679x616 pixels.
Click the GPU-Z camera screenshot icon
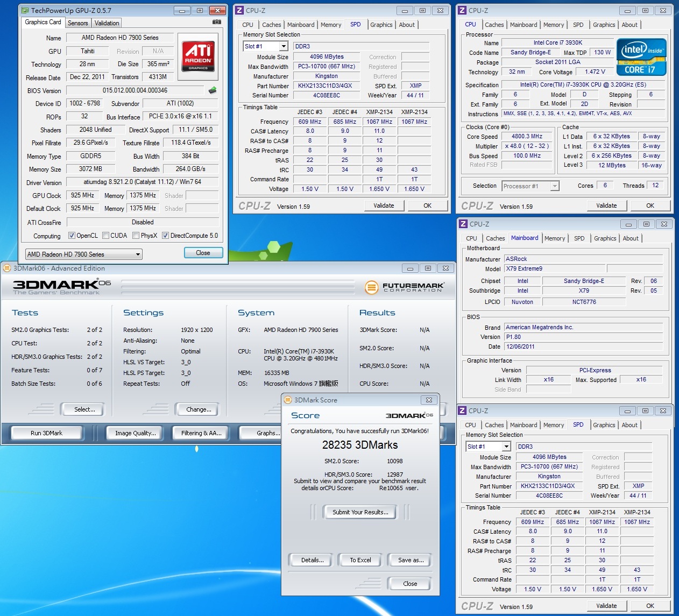click(x=216, y=22)
